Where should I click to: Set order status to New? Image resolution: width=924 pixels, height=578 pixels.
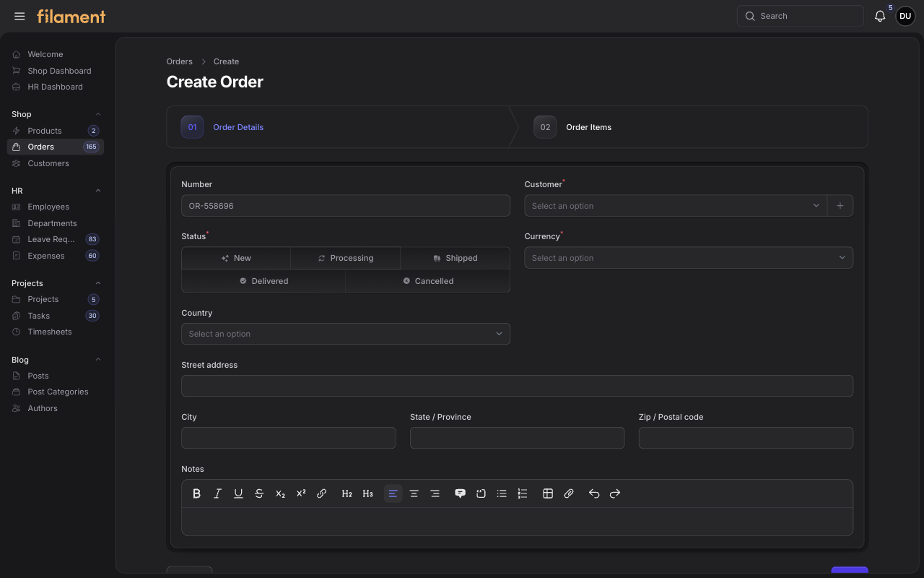tap(236, 258)
